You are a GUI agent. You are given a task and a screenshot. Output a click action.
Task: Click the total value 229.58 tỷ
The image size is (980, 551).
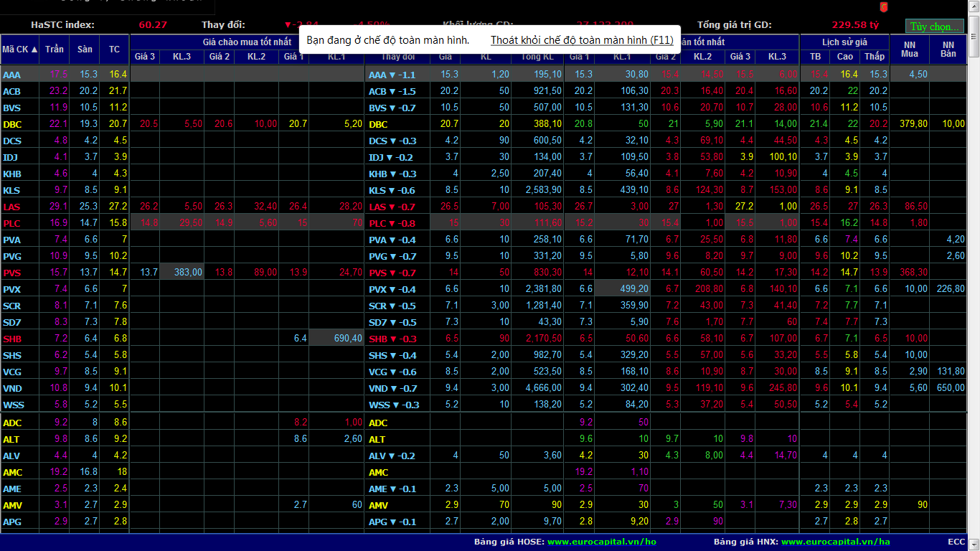click(855, 24)
